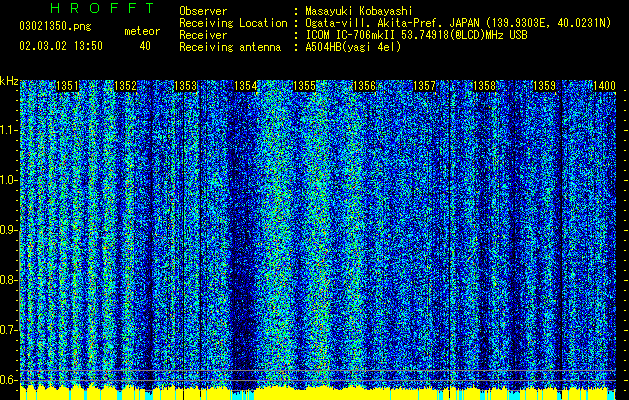The image size is (629, 400).
Task: Click the Observer label
Action: point(203,11)
